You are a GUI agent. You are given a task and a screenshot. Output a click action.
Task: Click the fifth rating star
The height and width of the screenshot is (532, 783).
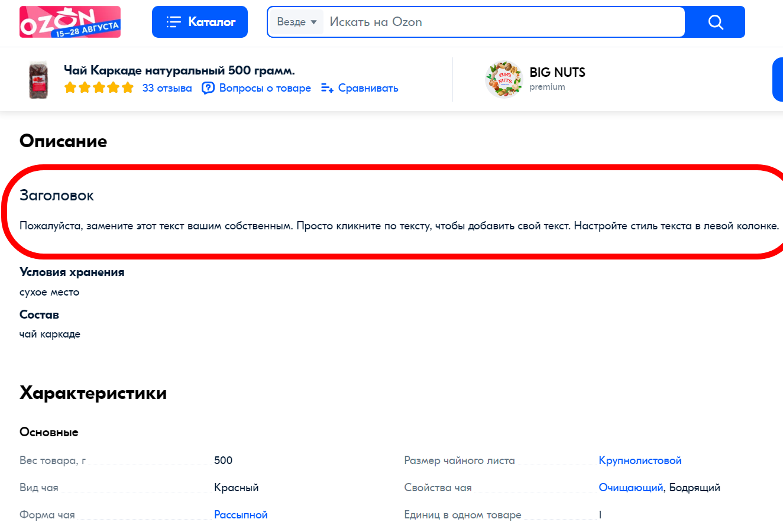[128, 87]
